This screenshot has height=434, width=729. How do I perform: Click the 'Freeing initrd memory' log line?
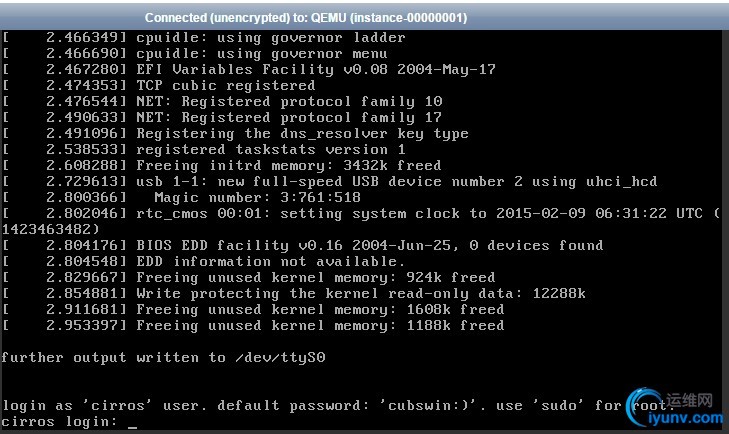222,165
